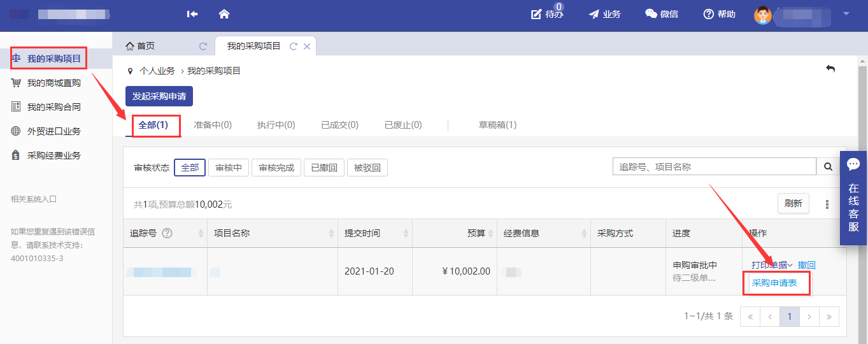Viewport: 868px width, 344px height.
Task: Expand the 打印单据 dropdown
Action: 771,265
